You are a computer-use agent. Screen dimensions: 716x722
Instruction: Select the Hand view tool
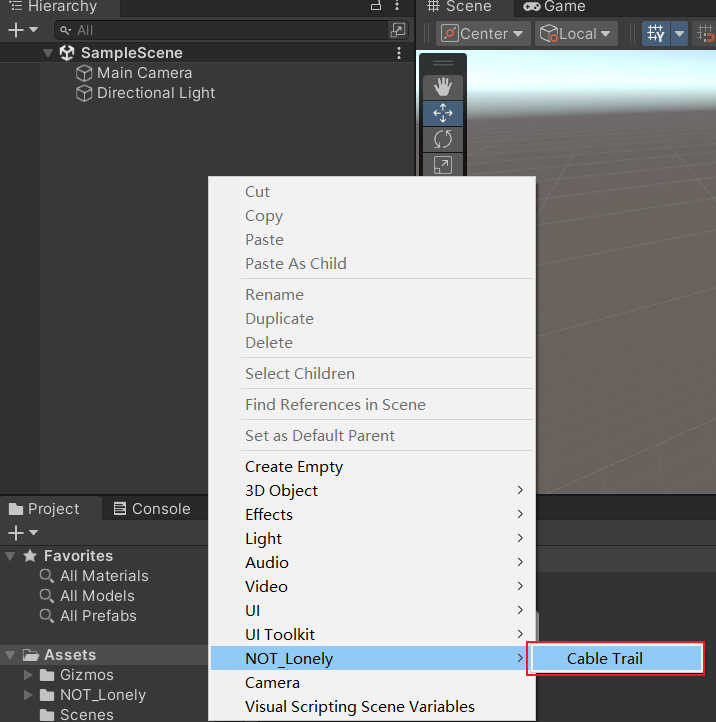coord(442,87)
